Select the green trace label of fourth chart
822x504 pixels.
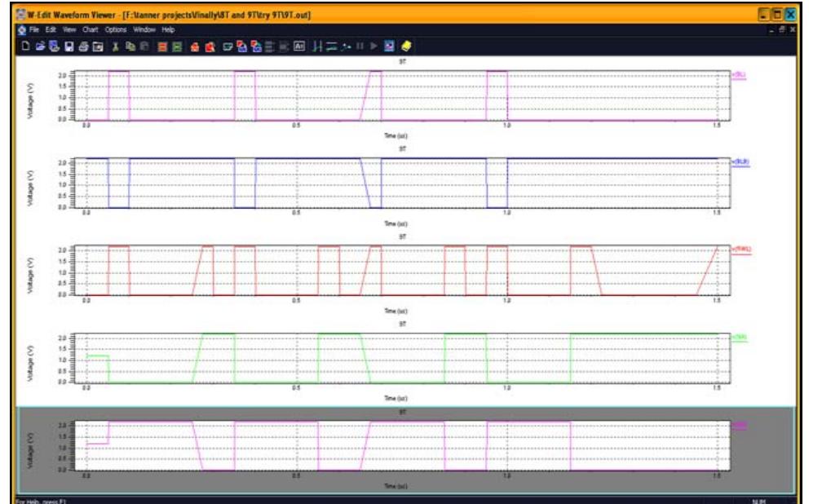pyautogui.click(x=739, y=338)
